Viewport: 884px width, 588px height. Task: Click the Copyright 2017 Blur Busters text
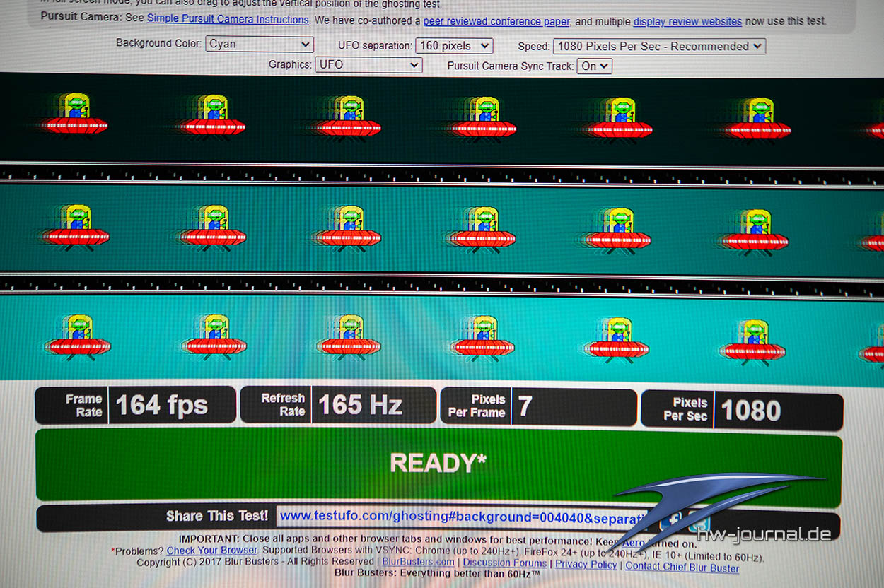[255, 562]
